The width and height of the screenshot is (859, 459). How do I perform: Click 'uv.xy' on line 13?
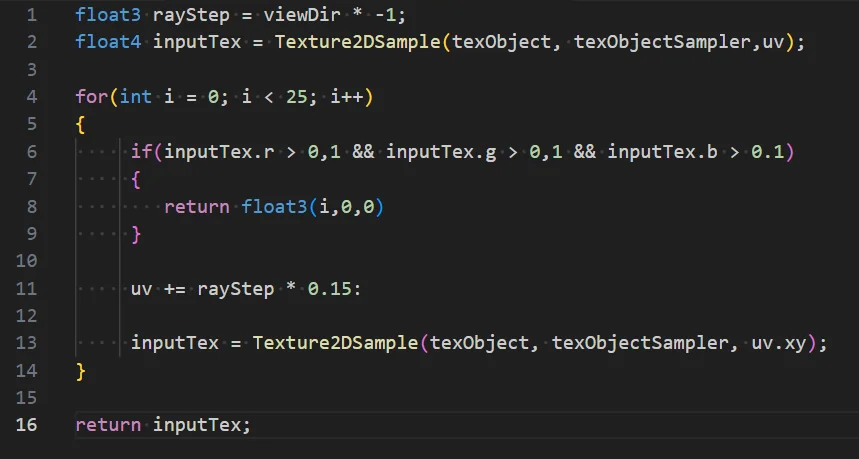coord(778,343)
